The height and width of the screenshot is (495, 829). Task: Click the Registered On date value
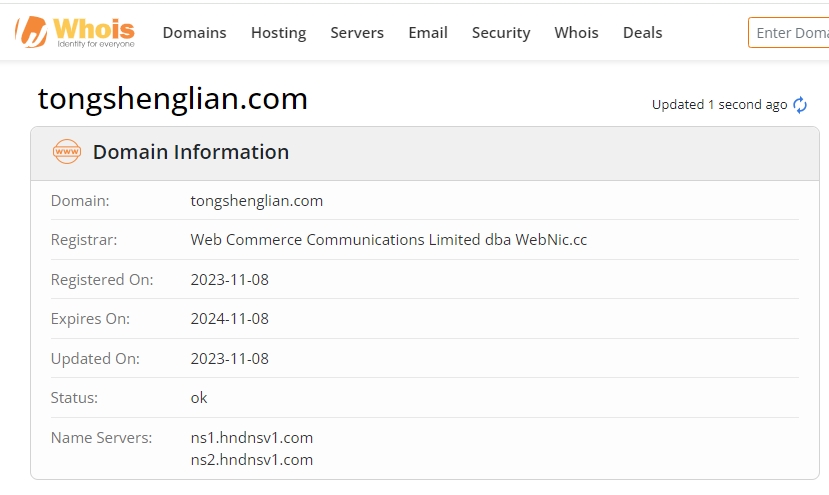coord(229,280)
